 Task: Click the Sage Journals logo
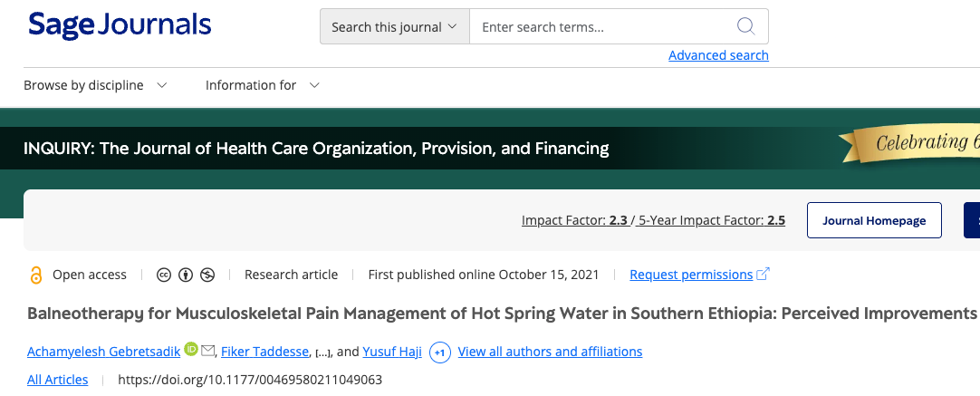coord(120,25)
